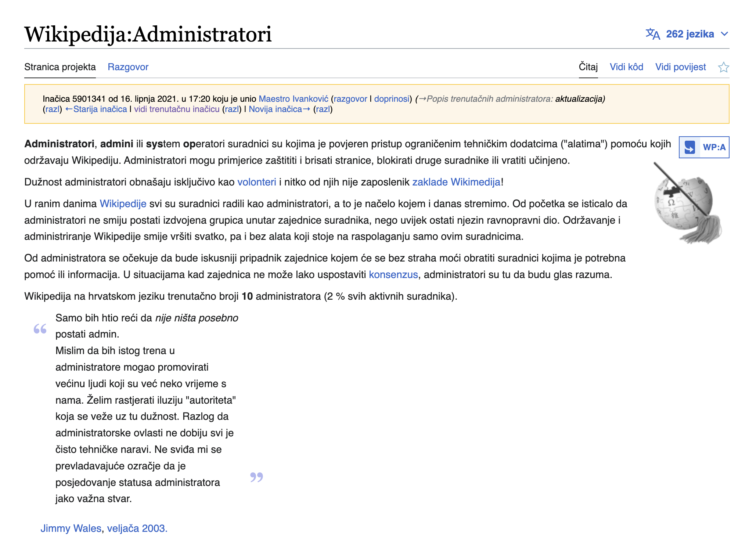The image size is (756, 548).
Task: Click razl link after vidi trenutačnu inačicu
Action: coord(232,109)
